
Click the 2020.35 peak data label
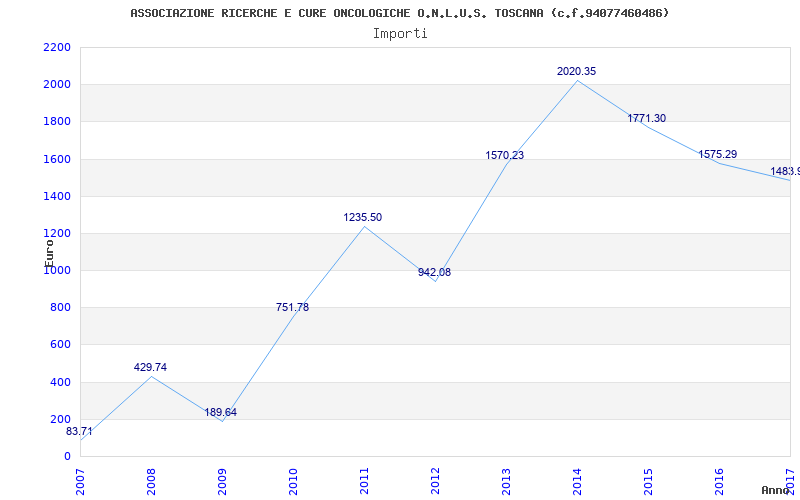(x=577, y=71)
